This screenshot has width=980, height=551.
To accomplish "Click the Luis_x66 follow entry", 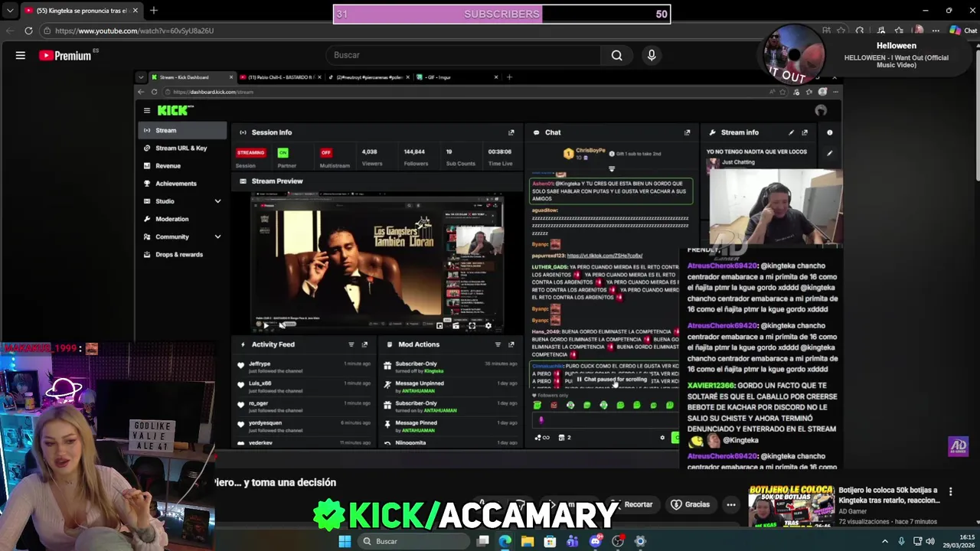I will tap(305, 386).
